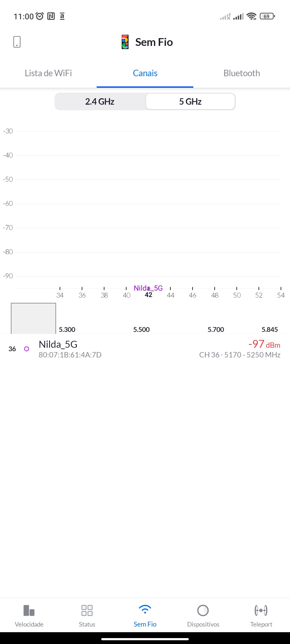The height and width of the screenshot is (644, 290).
Task: Tap the purple circle marker beside Nilda_5G
Action: click(27, 349)
